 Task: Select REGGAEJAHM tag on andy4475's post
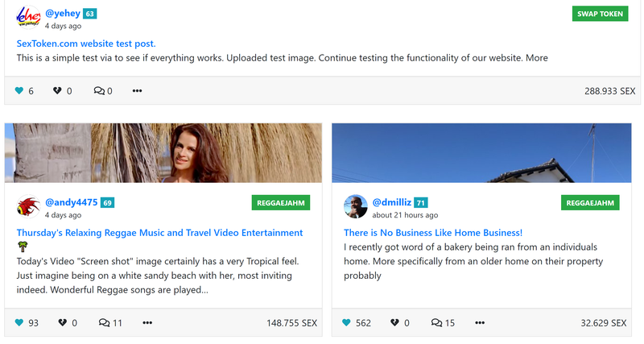point(281,203)
